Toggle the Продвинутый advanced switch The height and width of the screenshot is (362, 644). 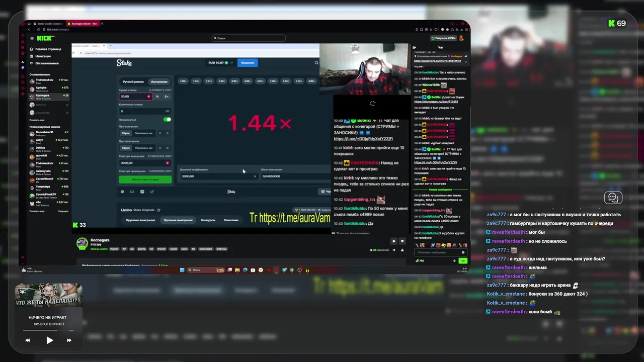[x=167, y=119]
